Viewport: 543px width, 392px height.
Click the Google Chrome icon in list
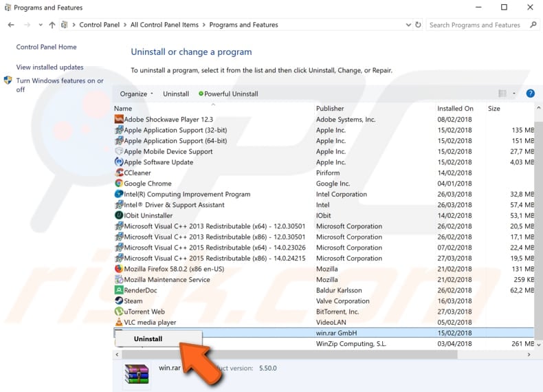(x=119, y=184)
